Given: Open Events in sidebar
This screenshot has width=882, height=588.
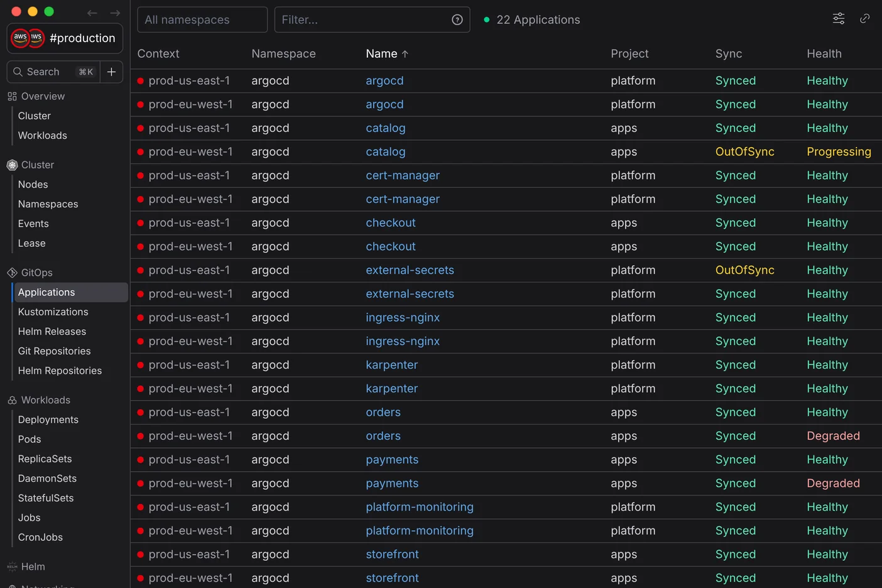Looking at the screenshot, I should [x=33, y=224].
